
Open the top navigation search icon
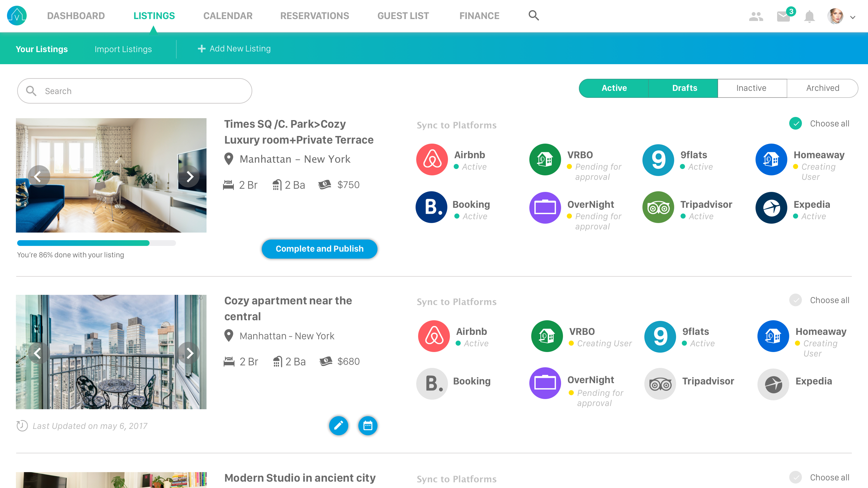533,16
